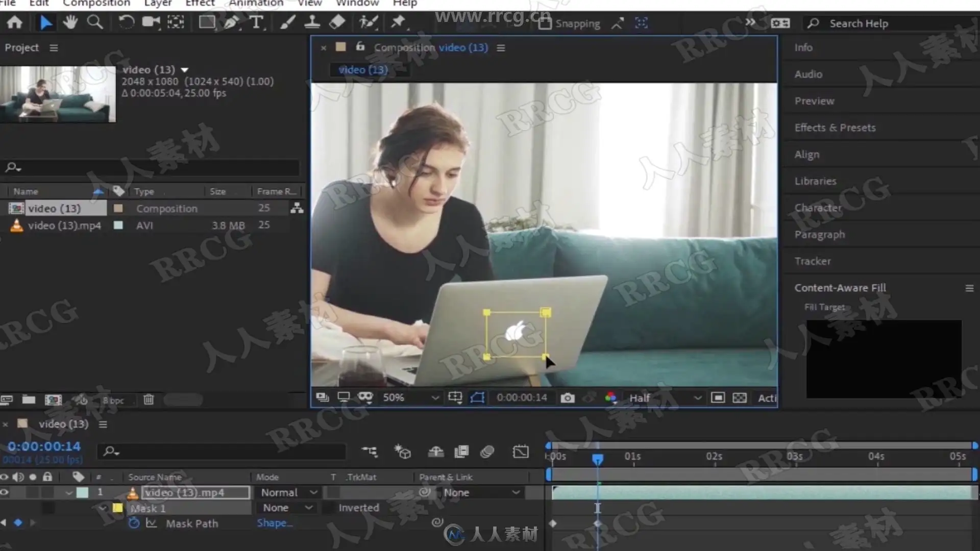Screen dimensions: 980x551
Task: Open the Tracker panel
Action: (x=812, y=261)
